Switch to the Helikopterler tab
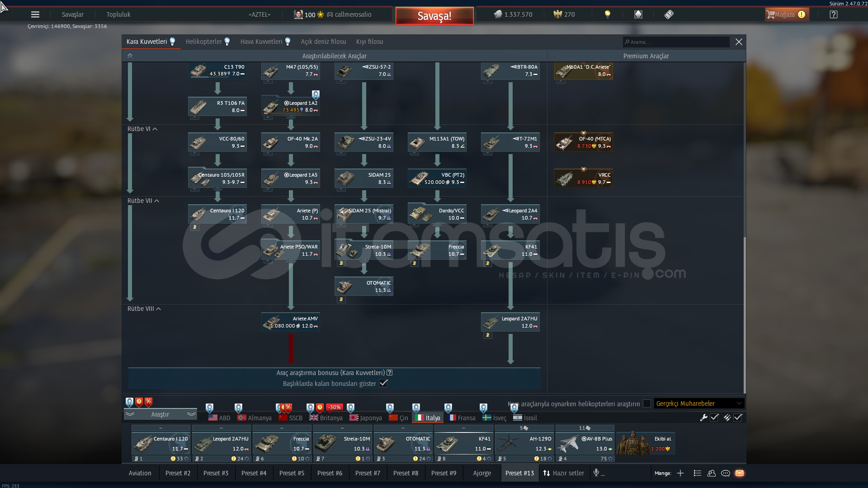The image size is (868, 488). tap(204, 42)
